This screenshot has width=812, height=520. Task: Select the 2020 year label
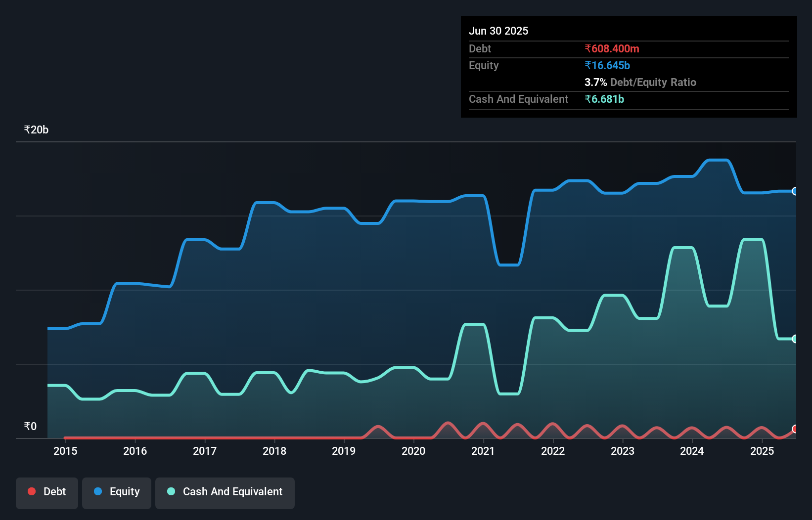pyautogui.click(x=414, y=451)
